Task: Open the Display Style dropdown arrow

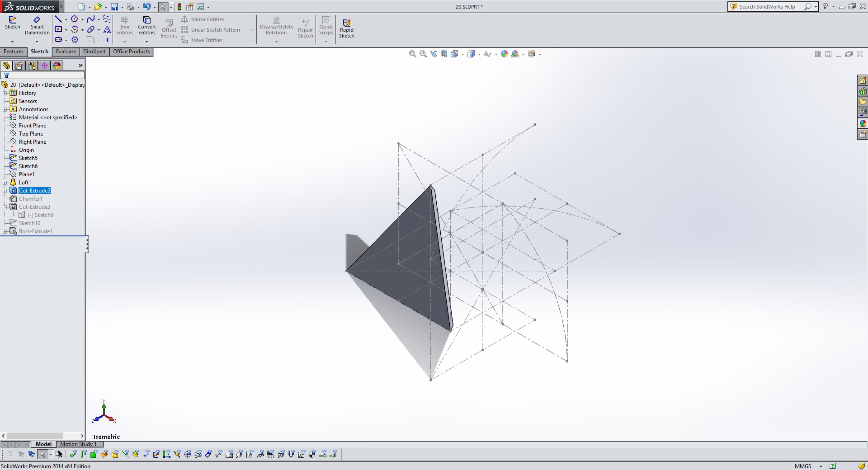Action: coord(479,54)
